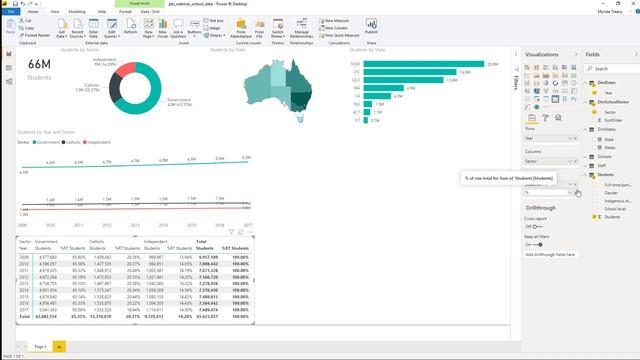Insert a New Visual
The image size is (640, 360).
click(x=162, y=28)
